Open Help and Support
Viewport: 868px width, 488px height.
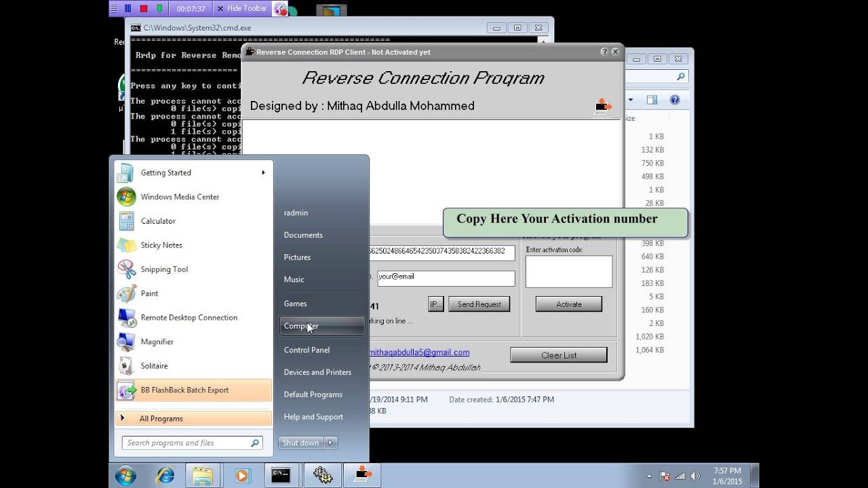tap(321, 417)
